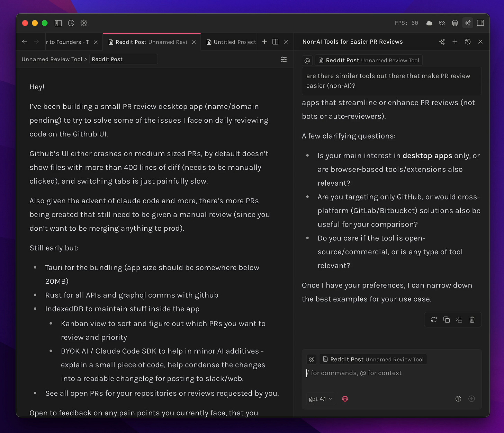Click the 'See all open PRs' bullet

coord(162,394)
